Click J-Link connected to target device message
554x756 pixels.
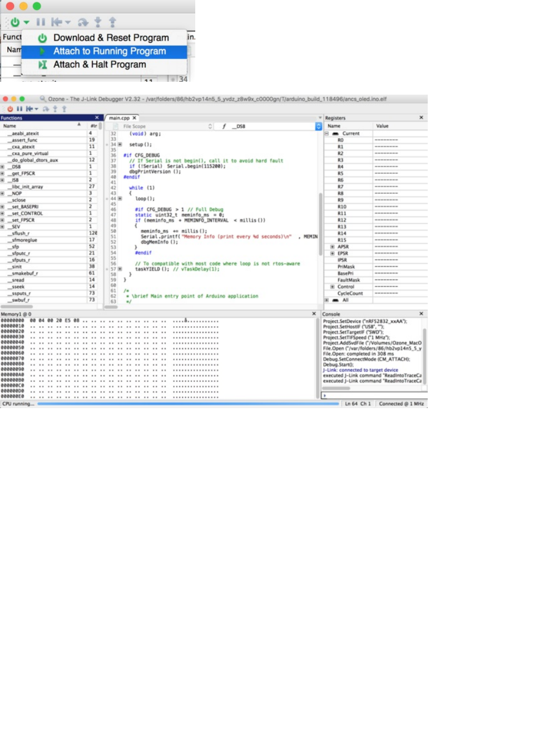pyautogui.click(x=360, y=370)
